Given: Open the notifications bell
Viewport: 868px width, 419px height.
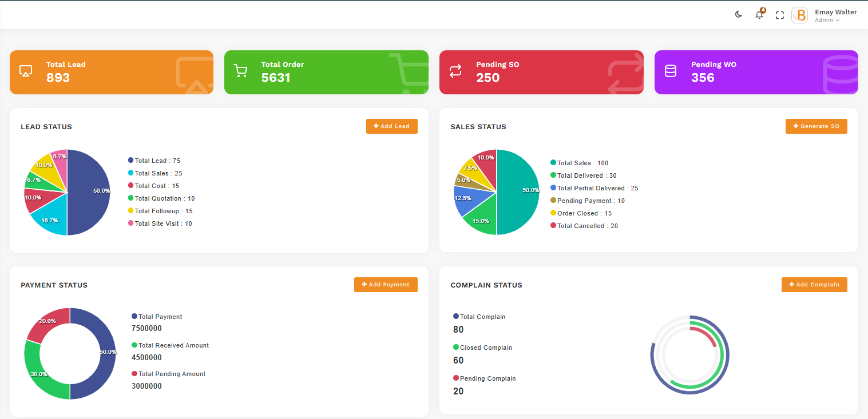Looking at the screenshot, I should pos(759,15).
